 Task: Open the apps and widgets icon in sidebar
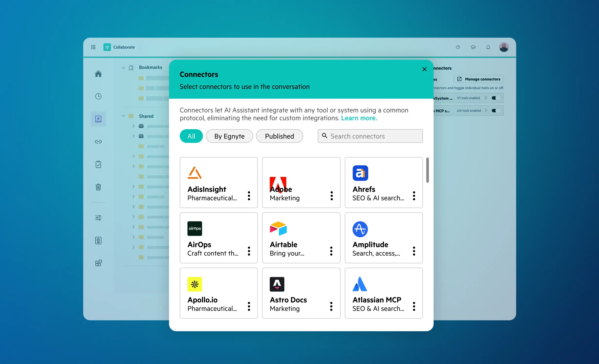98,263
